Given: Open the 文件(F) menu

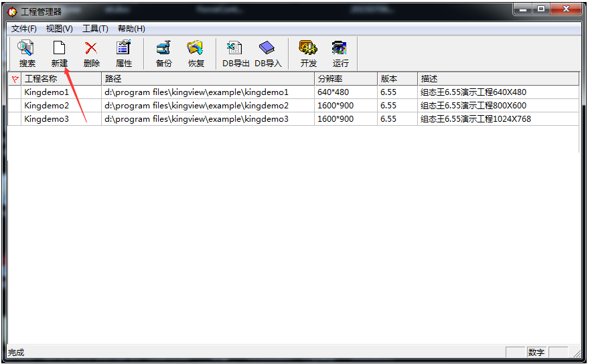Looking at the screenshot, I should tap(23, 29).
